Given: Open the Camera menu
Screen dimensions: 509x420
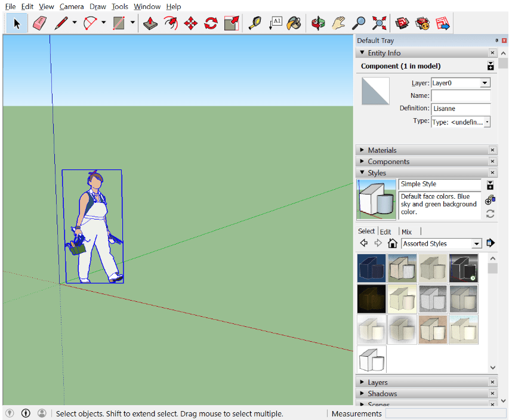Looking at the screenshot, I should [72, 7].
